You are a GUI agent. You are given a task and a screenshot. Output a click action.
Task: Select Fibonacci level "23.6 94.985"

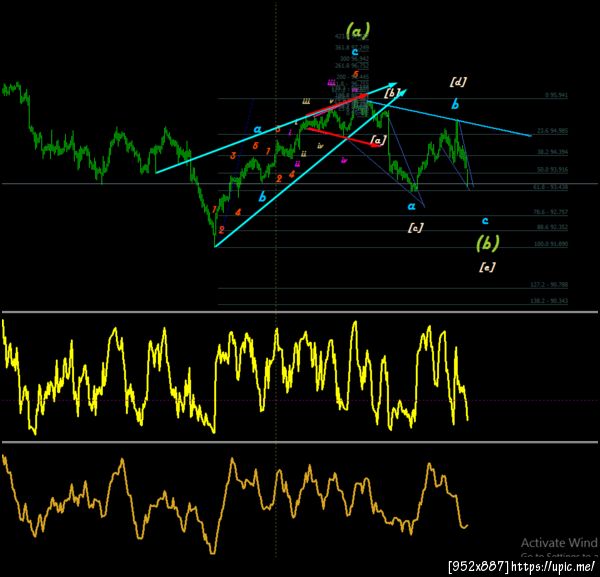coord(553,131)
